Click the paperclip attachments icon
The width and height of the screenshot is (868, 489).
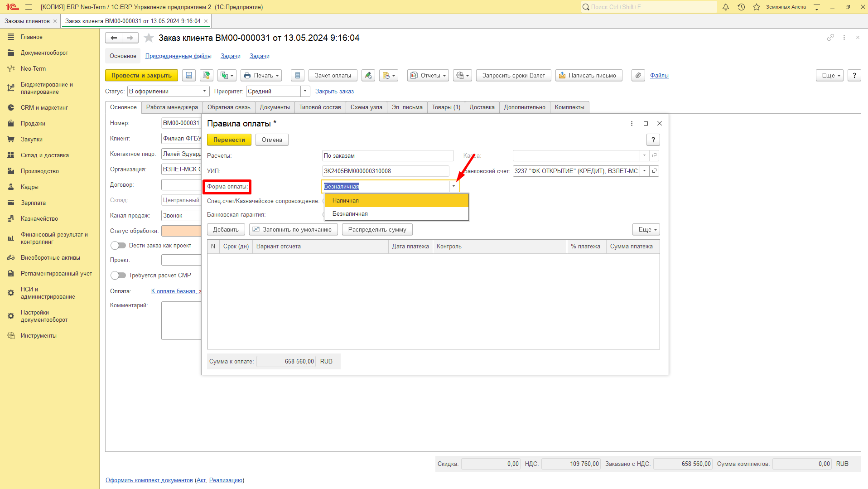[x=638, y=76]
